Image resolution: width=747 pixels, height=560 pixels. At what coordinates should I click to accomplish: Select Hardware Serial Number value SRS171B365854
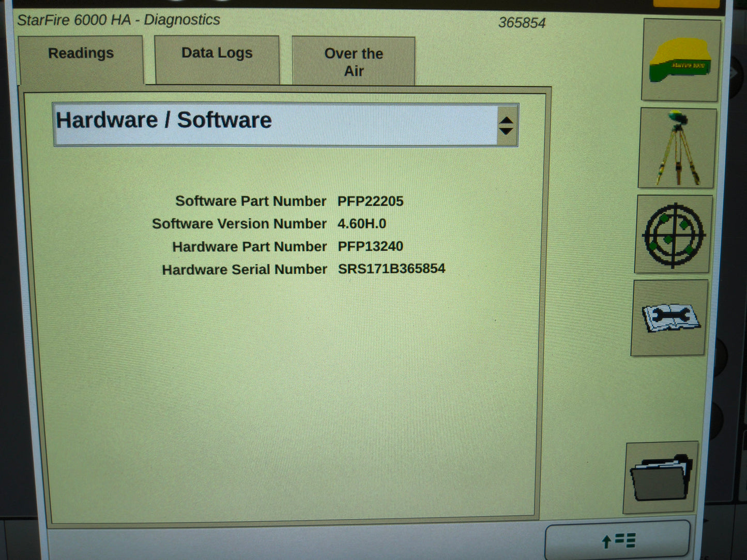[391, 269]
